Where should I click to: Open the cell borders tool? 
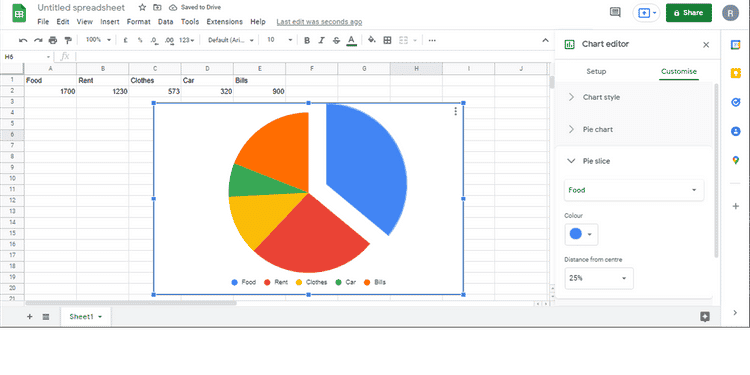(x=387, y=40)
